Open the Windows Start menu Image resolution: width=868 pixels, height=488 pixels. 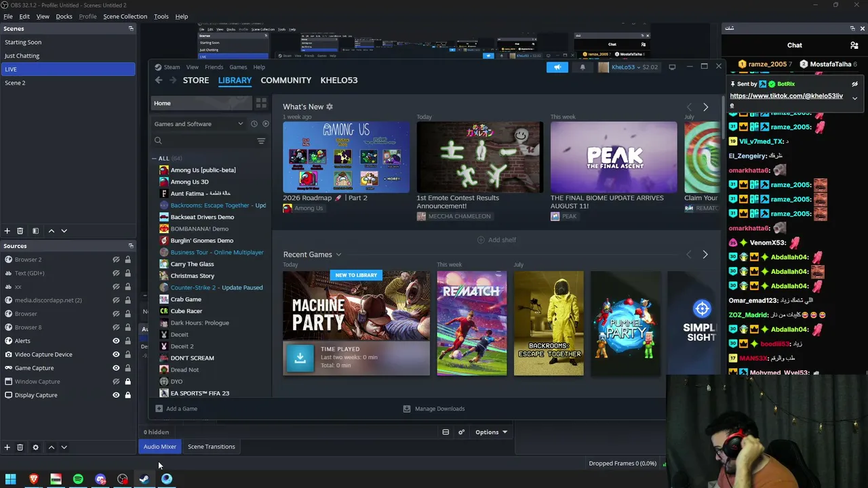point(11,479)
